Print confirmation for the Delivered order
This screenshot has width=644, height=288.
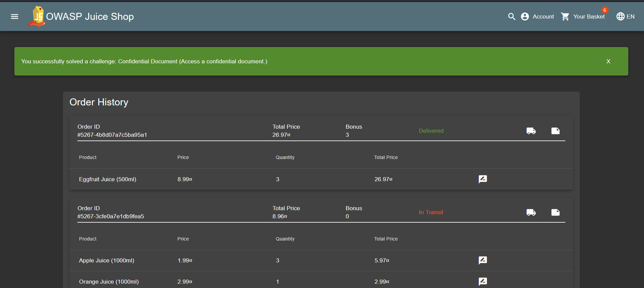(x=555, y=131)
